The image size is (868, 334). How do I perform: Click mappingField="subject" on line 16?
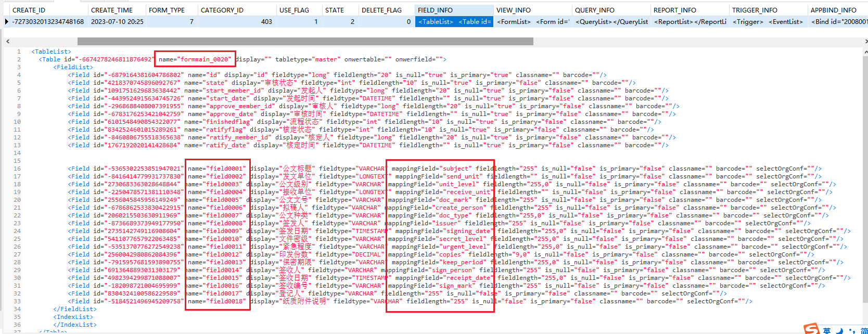click(x=432, y=169)
